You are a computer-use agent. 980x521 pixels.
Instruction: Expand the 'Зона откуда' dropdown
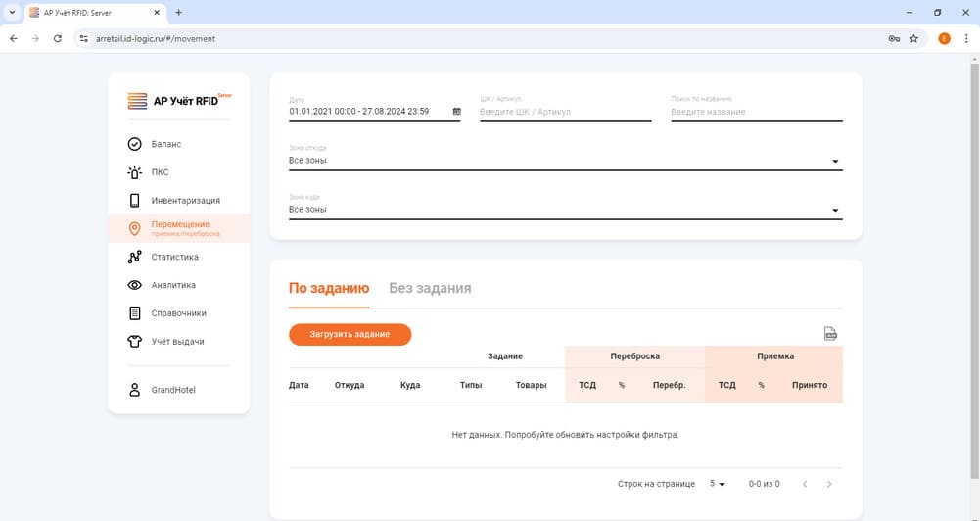pyautogui.click(x=835, y=161)
